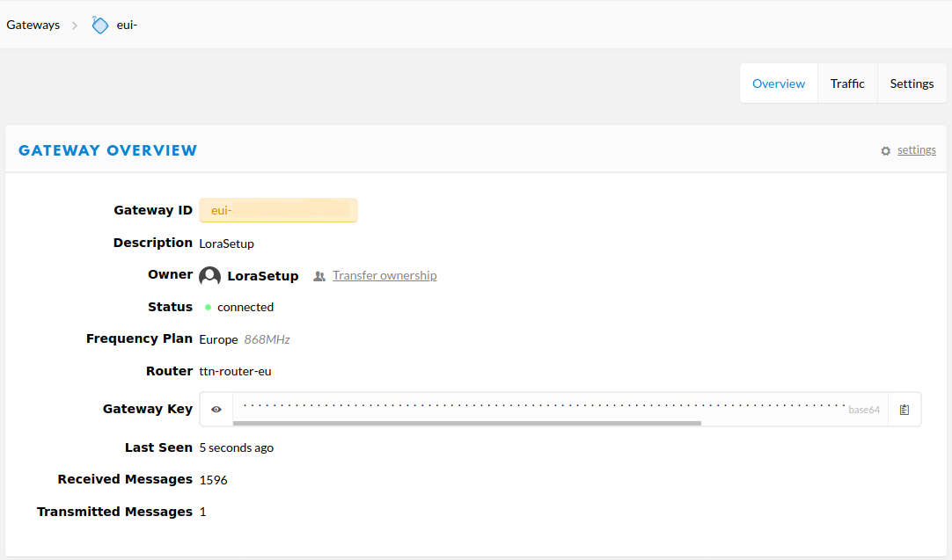The height and width of the screenshot is (560, 952).
Task: Click the green connected status dot
Action: 209,308
